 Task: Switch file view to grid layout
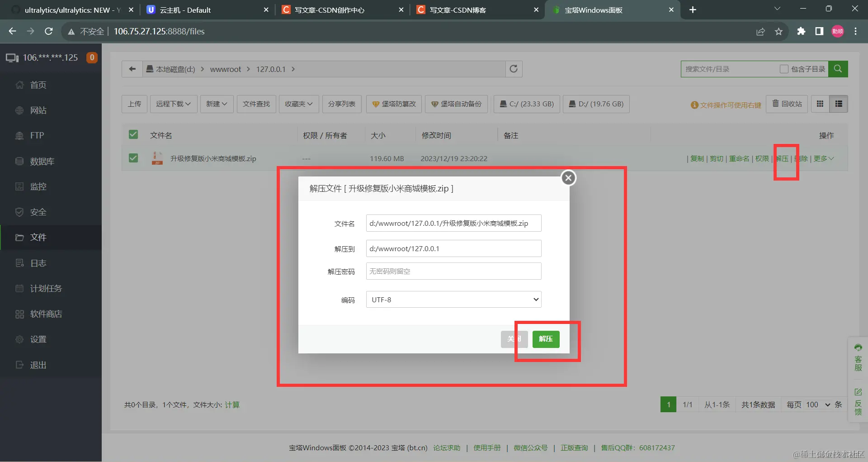click(x=820, y=104)
